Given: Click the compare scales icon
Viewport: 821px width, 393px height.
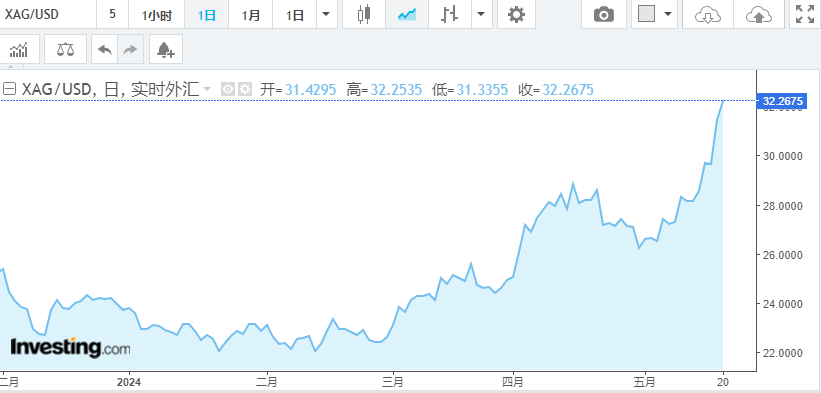Looking at the screenshot, I should tap(65, 50).
